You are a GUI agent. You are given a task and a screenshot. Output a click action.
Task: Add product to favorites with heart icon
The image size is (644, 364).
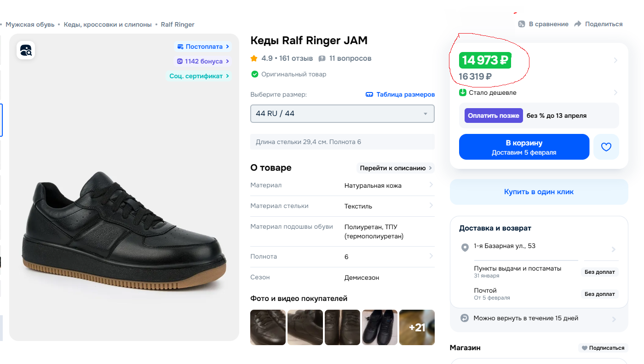606,147
